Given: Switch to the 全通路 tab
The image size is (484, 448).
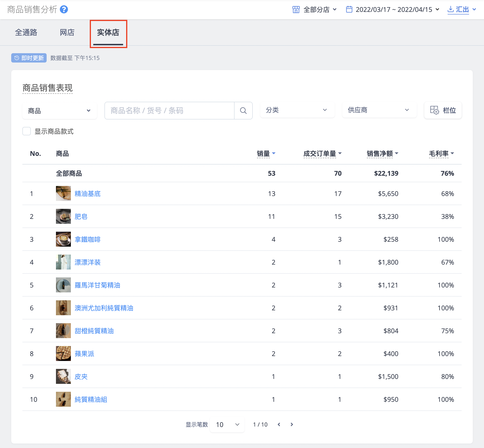Looking at the screenshot, I should [x=26, y=32].
